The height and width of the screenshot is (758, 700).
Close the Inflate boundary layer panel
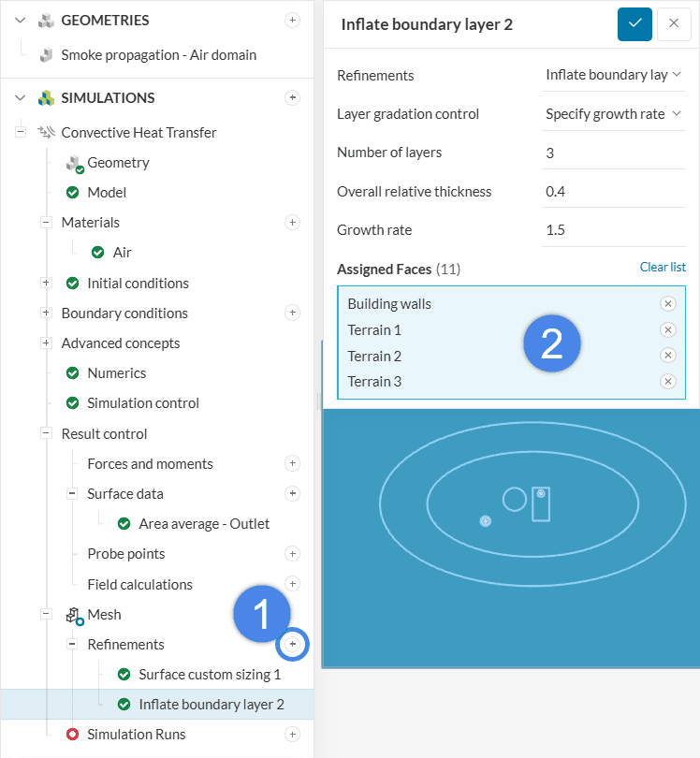click(x=674, y=23)
